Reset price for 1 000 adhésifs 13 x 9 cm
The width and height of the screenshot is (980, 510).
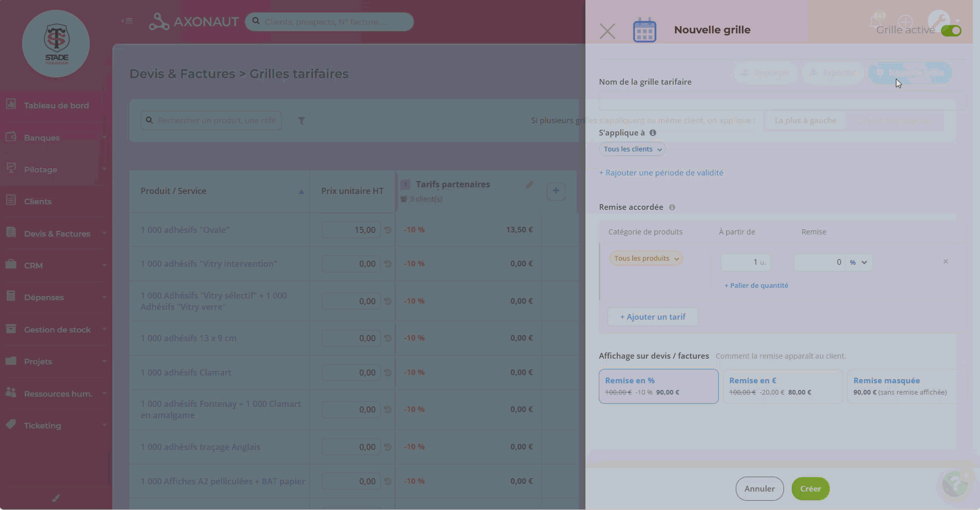click(x=388, y=338)
